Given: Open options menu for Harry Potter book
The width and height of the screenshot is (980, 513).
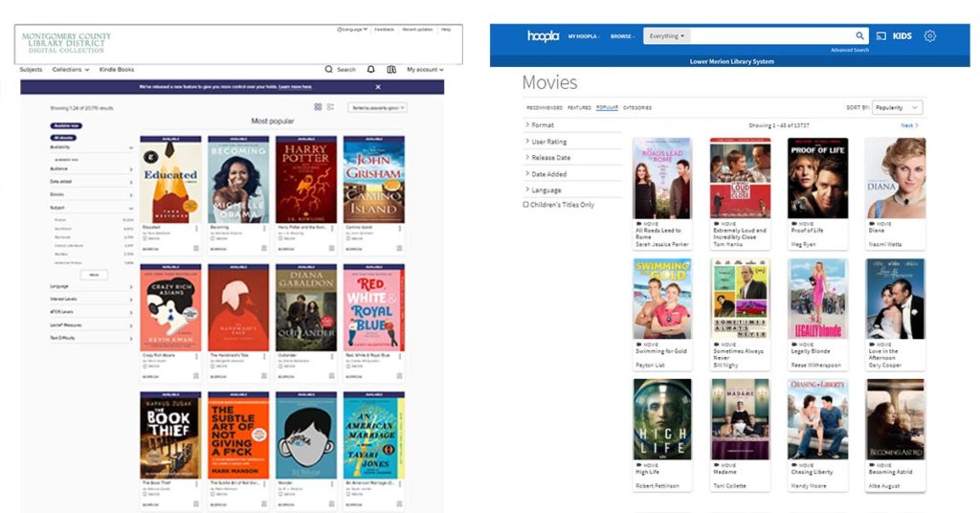Looking at the screenshot, I should pyautogui.click(x=332, y=228).
